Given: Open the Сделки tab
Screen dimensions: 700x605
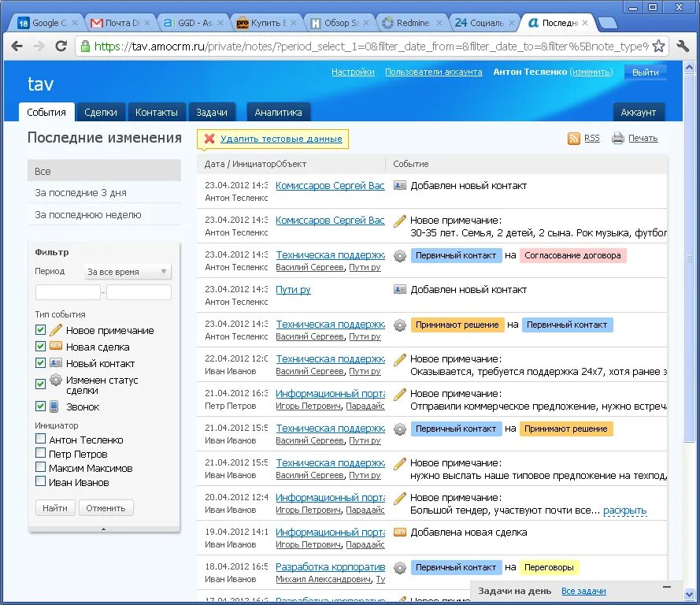Looking at the screenshot, I should coord(101,112).
